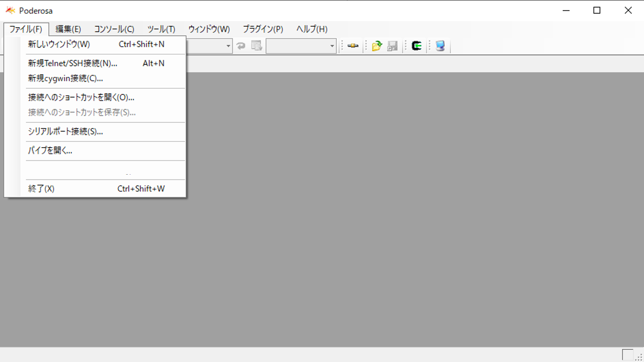Open the 編集(E) menu
The width and height of the screenshot is (644, 362).
(68, 29)
